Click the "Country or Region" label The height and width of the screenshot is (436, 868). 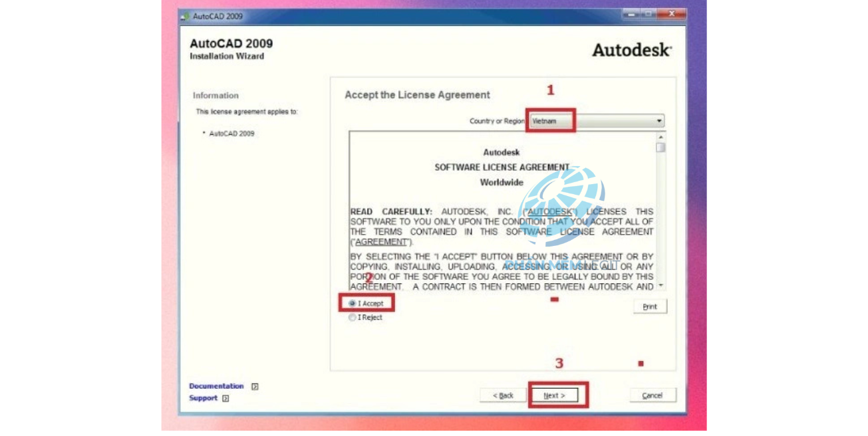498,121
